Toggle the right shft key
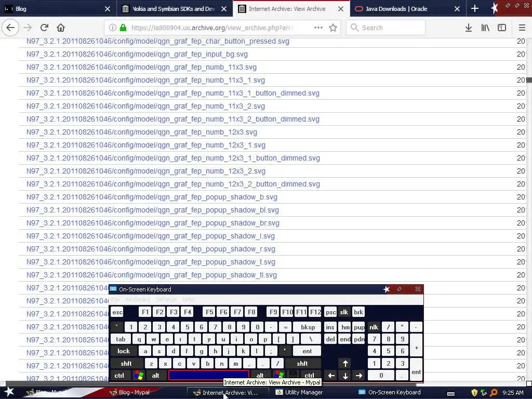The height and width of the screenshot is (399, 532). [302, 363]
